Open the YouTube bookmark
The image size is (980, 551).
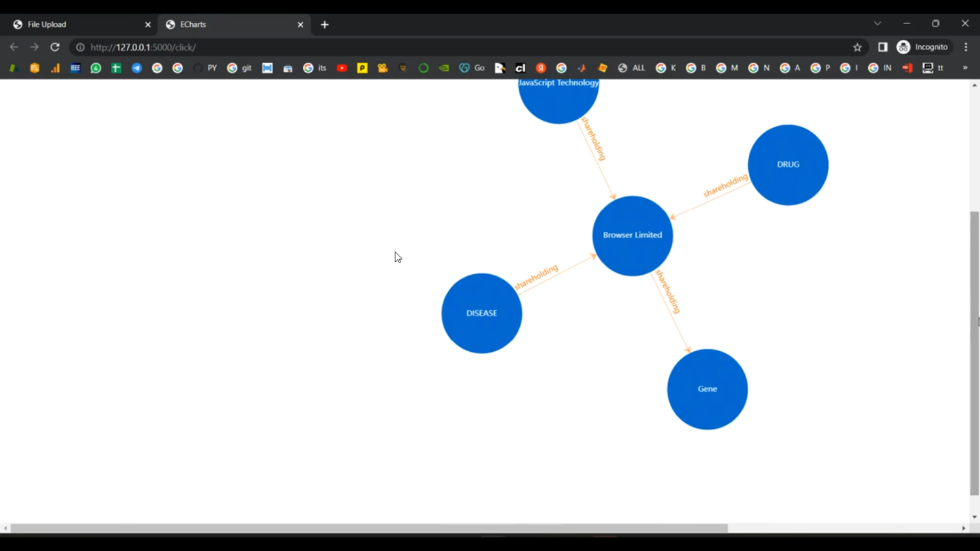342,68
